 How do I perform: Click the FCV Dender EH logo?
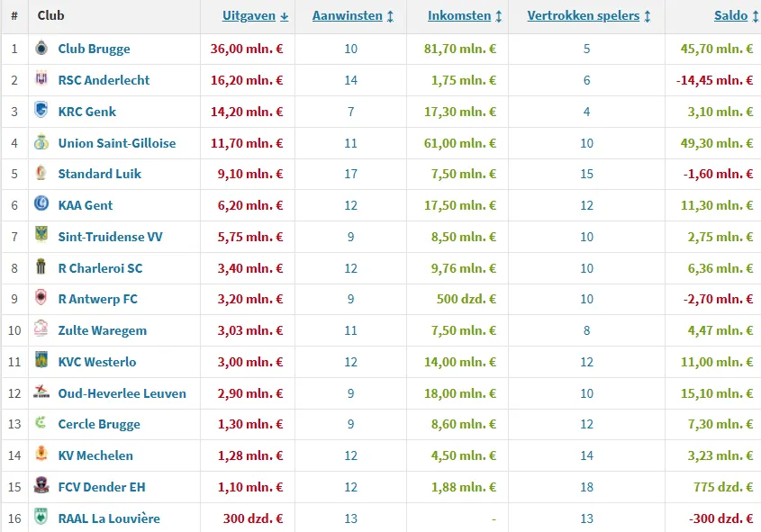(x=41, y=486)
